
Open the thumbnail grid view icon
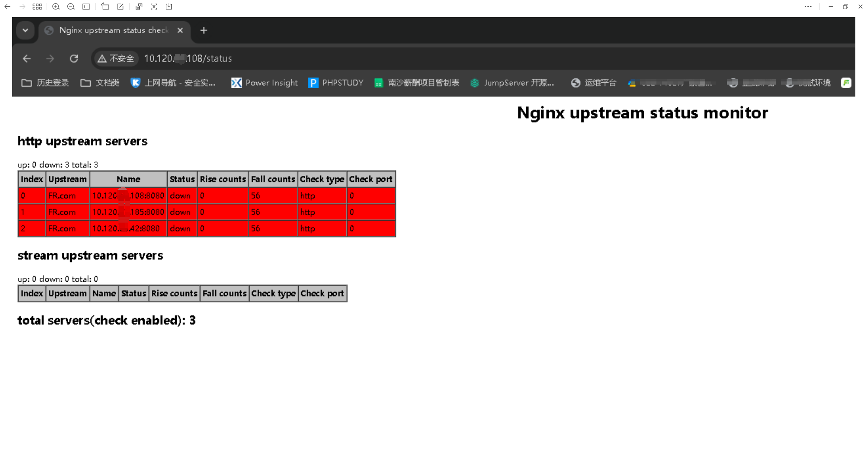38,7
